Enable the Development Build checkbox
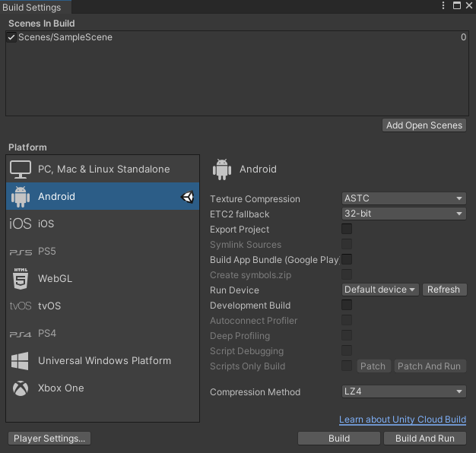Image resolution: width=476 pixels, height=453 pixels. [347, 305]
